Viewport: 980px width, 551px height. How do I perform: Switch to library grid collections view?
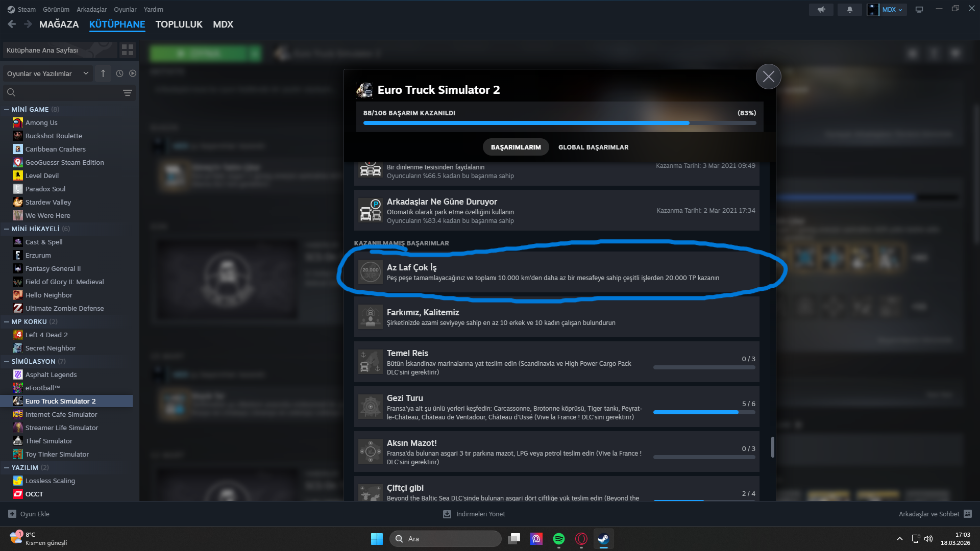pos(128,50)
